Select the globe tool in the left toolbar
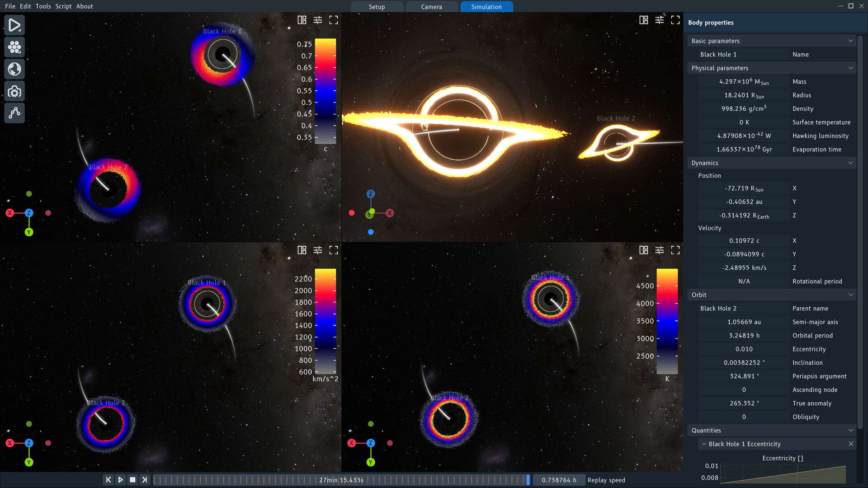 coord(14,69)
